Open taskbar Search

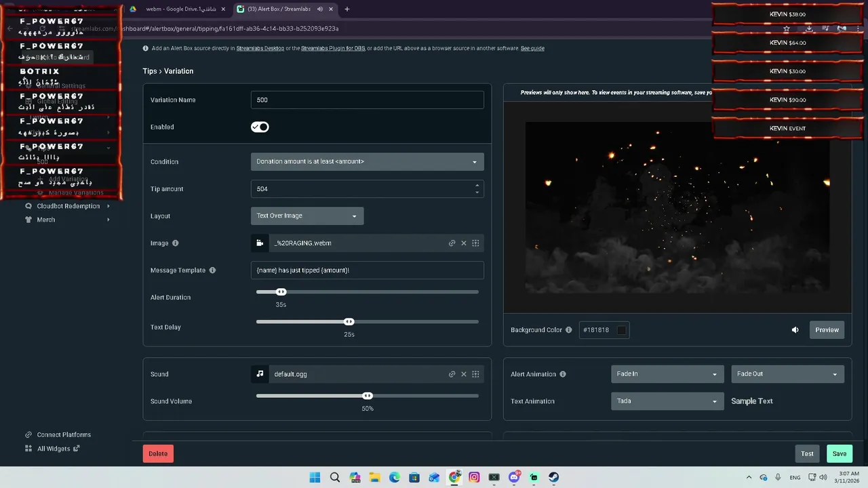(x=334, y=477)
